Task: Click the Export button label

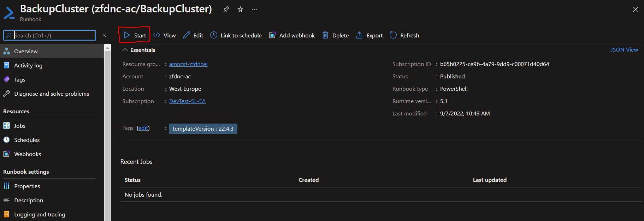Action: 374,35
